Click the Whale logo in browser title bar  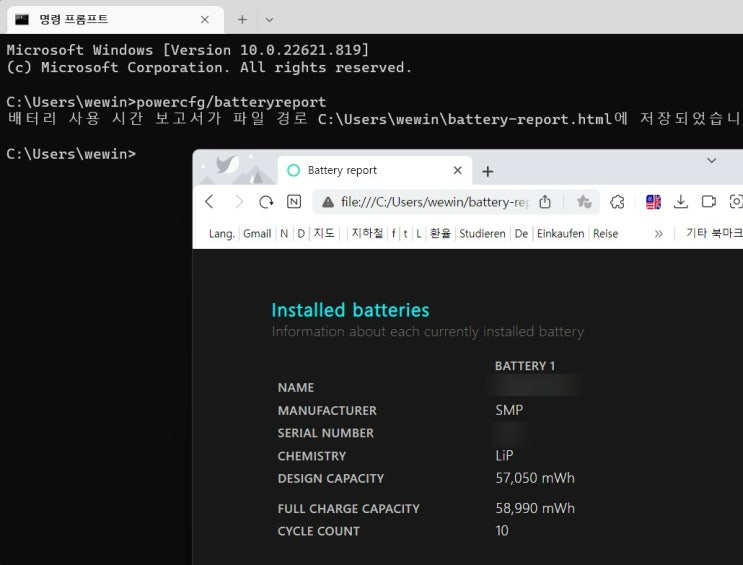pyautogui.click(x=227, y=165)
